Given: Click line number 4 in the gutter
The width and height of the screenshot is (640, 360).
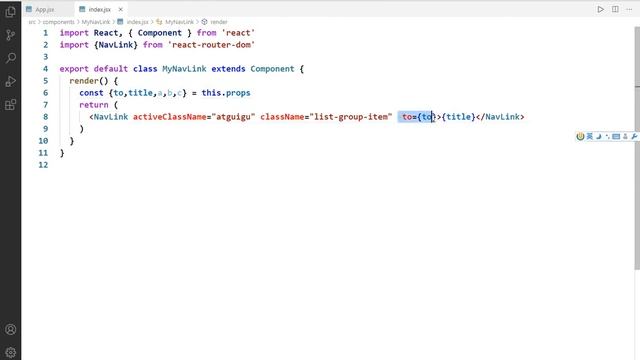Looking at the screenshot, I should [x=45, y=69].
